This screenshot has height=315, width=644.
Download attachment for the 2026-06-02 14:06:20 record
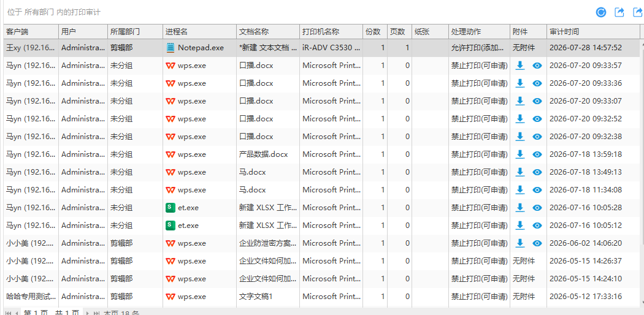[x=520, y=243]
